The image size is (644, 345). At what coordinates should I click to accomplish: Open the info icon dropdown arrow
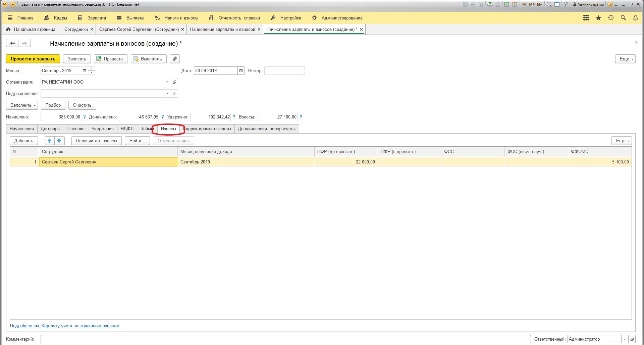(x=616, y=5)
